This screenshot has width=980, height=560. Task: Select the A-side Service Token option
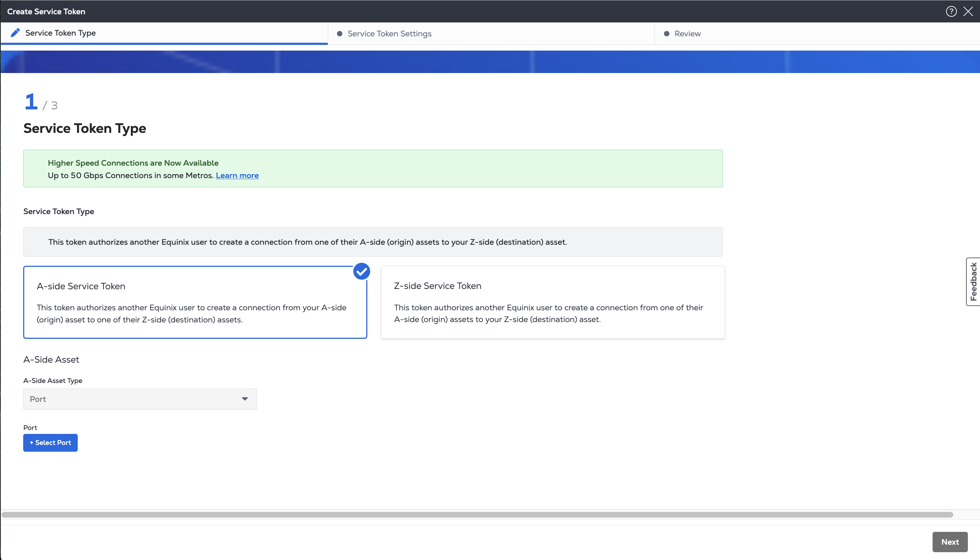point(195,302)
